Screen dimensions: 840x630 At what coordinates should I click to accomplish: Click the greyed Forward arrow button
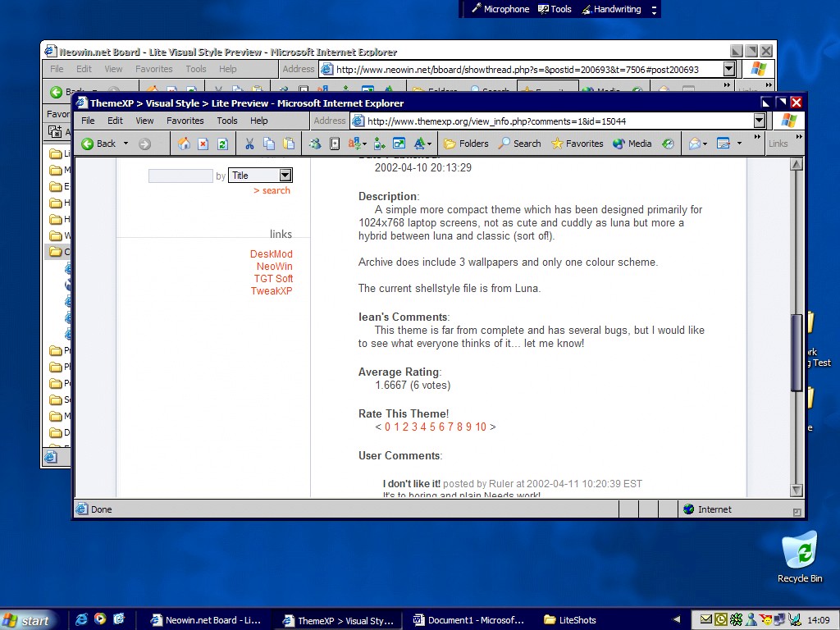(x=144, y=144)
